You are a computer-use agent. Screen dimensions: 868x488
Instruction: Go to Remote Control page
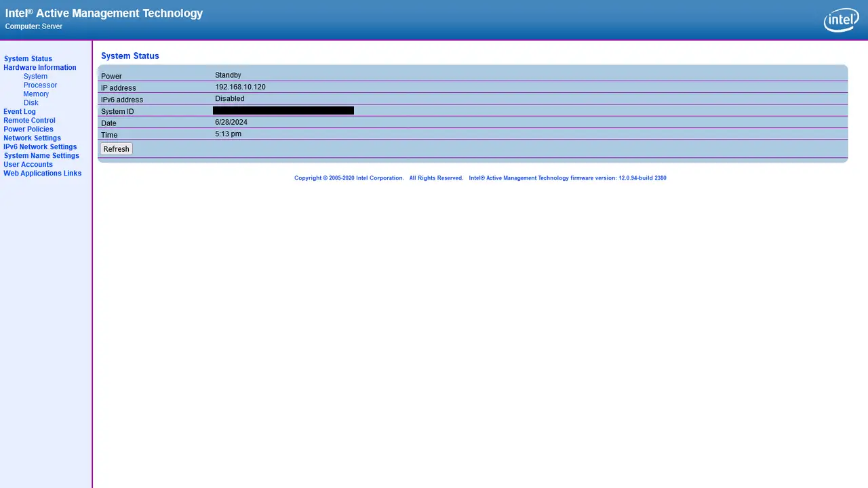tap(29, 121)
